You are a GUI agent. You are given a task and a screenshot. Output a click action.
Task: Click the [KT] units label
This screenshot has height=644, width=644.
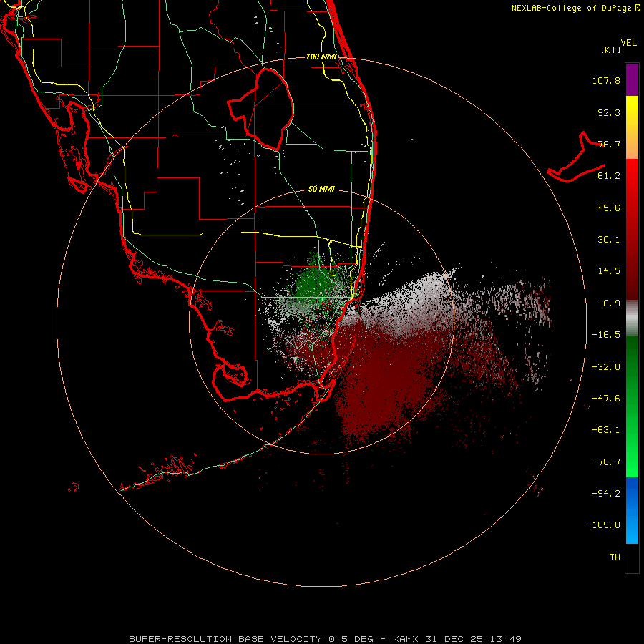(x=611, y=49)
